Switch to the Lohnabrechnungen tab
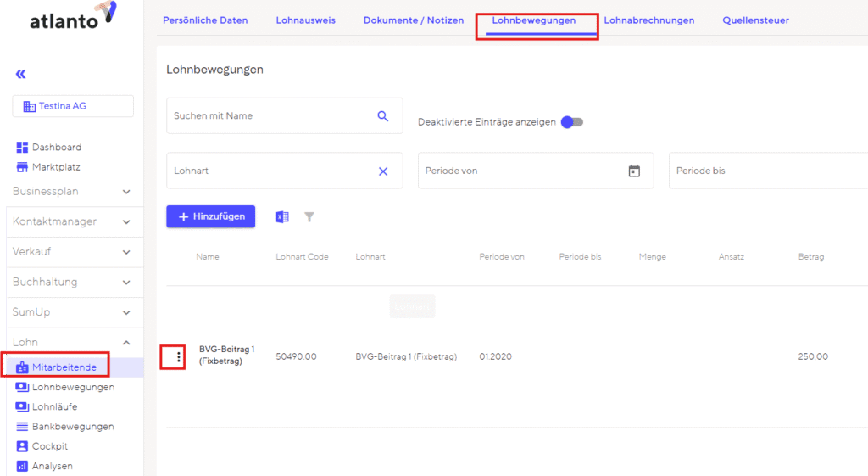Viewport: 868px width, 476px height. click(648, 20)
